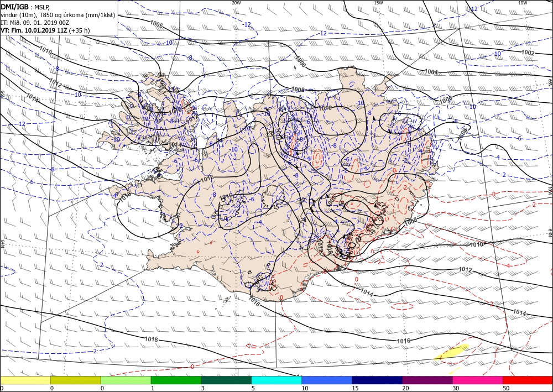Click the pale yellow legend color block
This screenshot has height=392, width=553.
[x=25, y=380]
